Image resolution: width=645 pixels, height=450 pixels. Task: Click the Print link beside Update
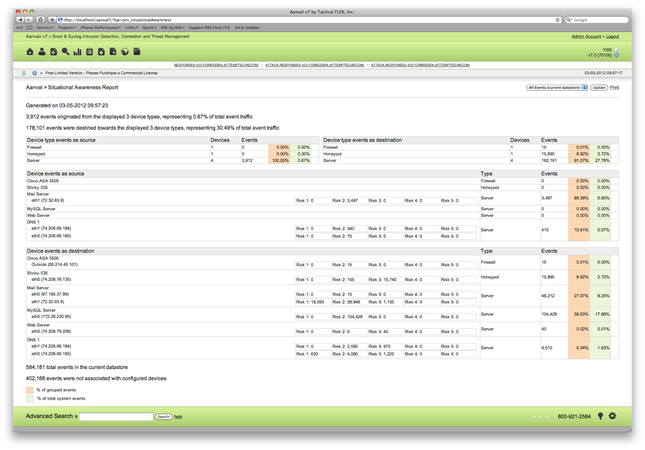point(615,88)
